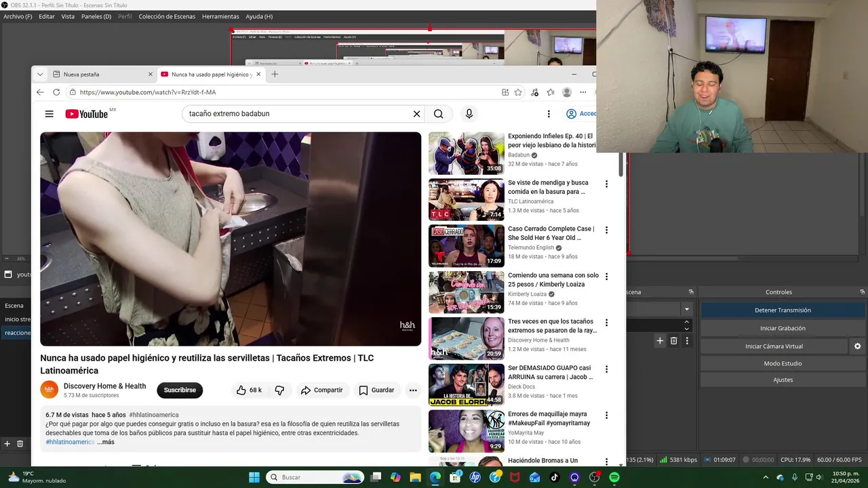Open TikTok from the taskbar
Viewport: 868px width, 488px height.
point(555,477)
